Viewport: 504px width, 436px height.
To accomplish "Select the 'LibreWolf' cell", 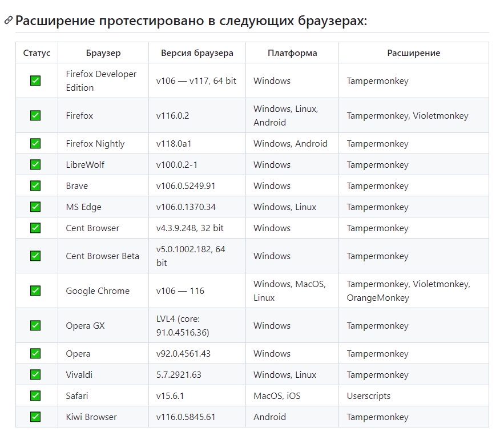I will [103, 164].
